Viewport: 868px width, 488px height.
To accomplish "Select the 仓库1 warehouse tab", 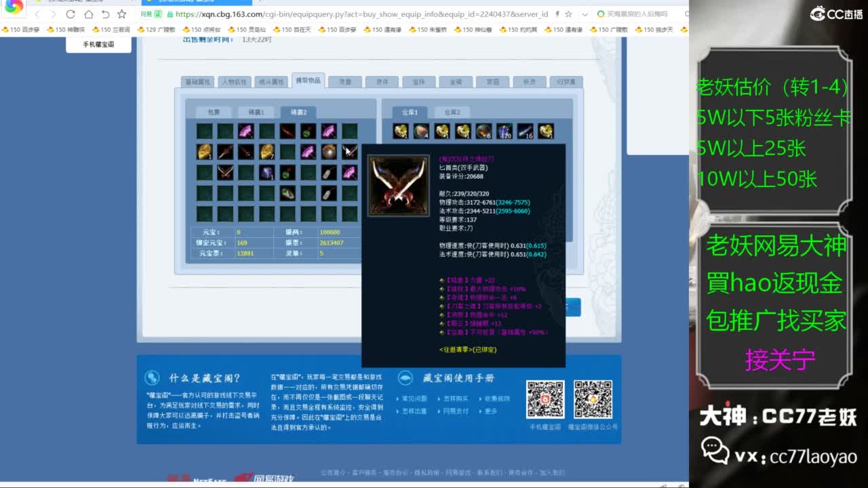I will click(411, 112).
